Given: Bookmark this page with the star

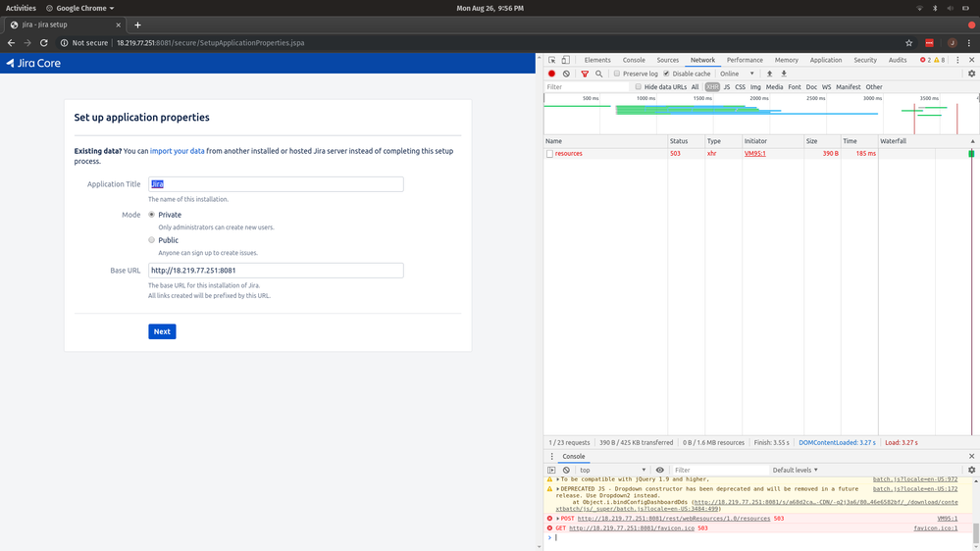Looking at the screenshot, I should pos(908,43).
